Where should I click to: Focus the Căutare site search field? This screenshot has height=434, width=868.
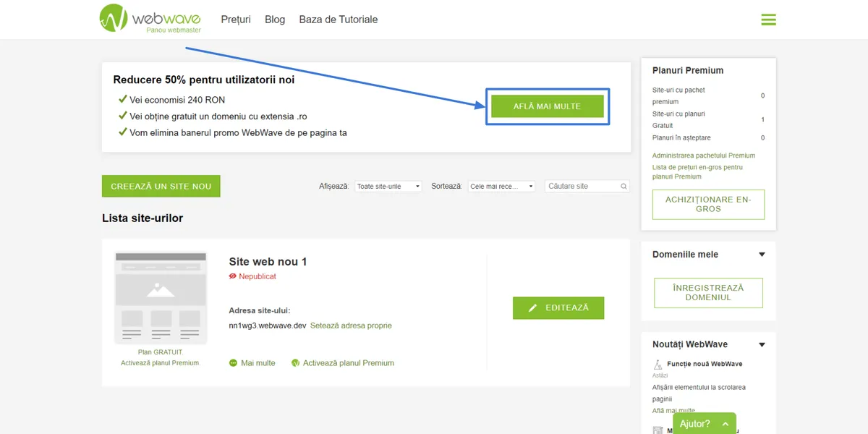point(587,187)
